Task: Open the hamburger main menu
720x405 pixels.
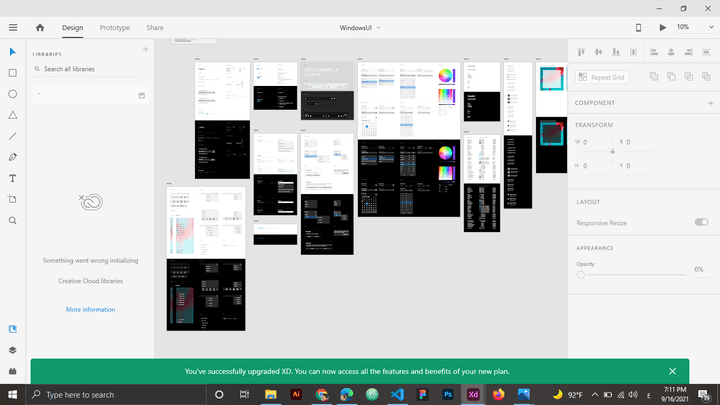Action: tap(13, 28)
